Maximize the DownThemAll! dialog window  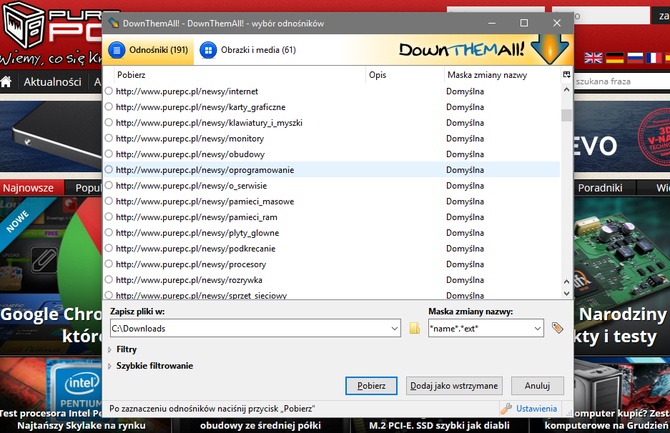(x=524, y=23)
